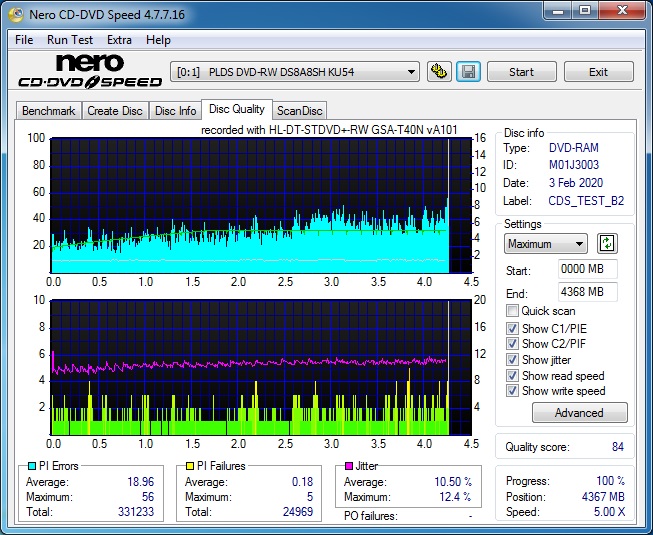Click the save floppy disk icon
Viewport: 653px width, 535px height.
click(468, 72)
